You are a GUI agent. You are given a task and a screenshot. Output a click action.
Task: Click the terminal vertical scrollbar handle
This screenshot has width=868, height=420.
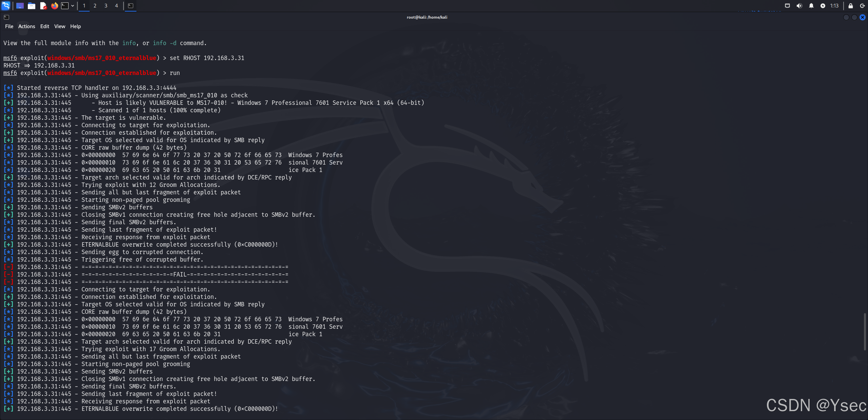[x=865, y=332]
